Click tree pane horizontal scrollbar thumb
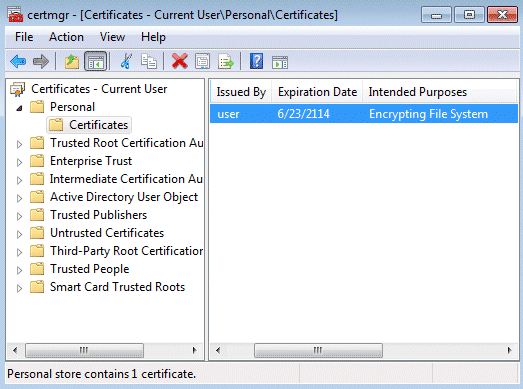 click(84, 350)
